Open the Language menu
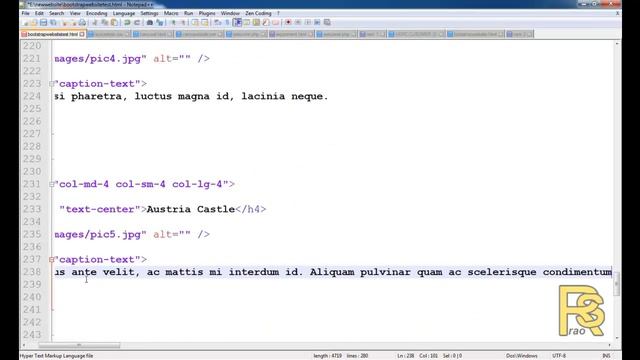640x360 pixels. tap(124, 13)
